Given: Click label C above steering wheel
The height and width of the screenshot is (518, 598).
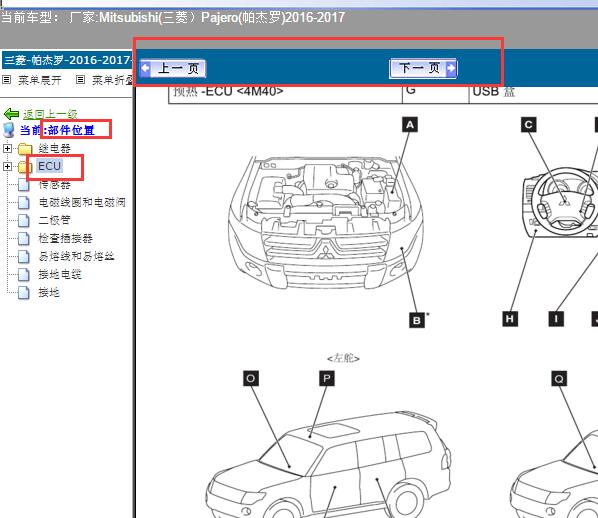Looking at the screenshot, I should (x=529, y=125).
